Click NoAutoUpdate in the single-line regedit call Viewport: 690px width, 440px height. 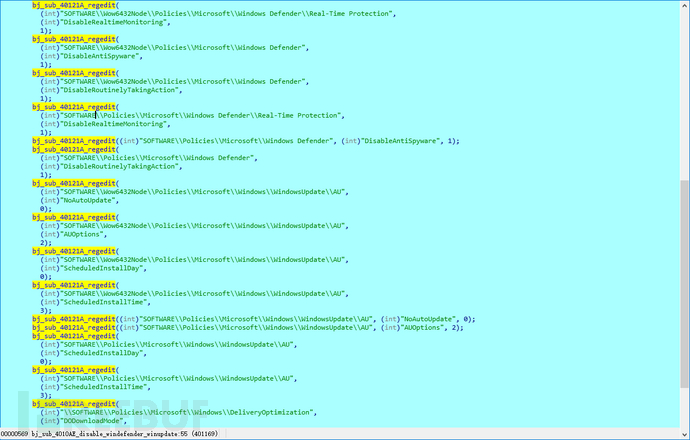coord(428,319)
